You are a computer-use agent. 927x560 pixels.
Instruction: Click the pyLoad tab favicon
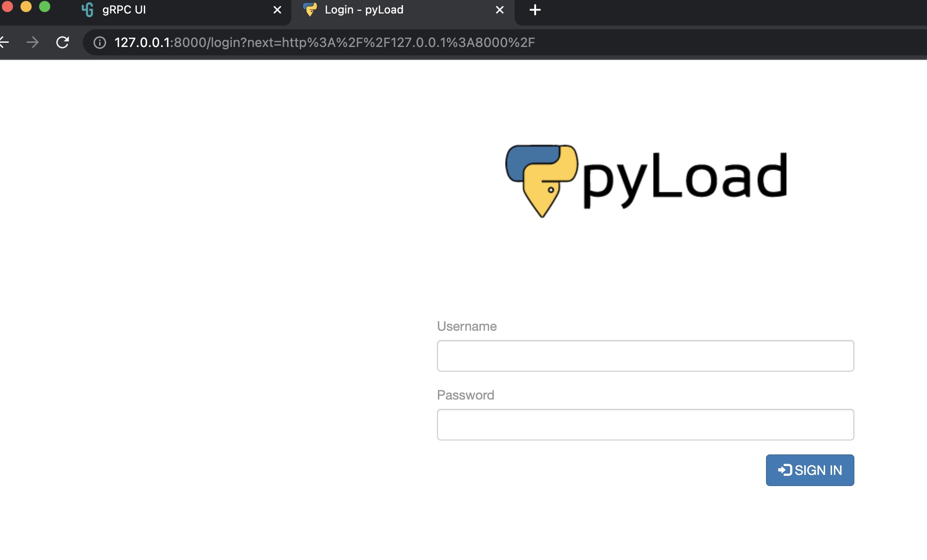(x=310, y=10)
